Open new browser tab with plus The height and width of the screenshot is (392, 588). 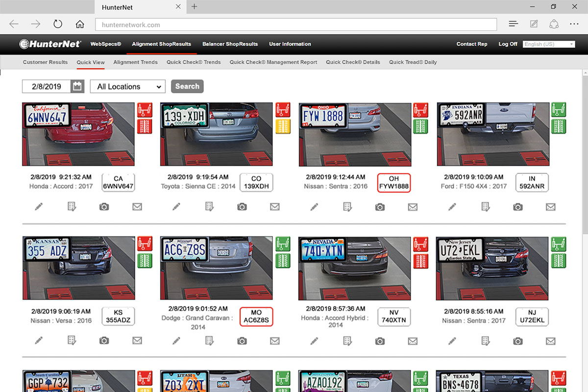[x=195, y=6]
